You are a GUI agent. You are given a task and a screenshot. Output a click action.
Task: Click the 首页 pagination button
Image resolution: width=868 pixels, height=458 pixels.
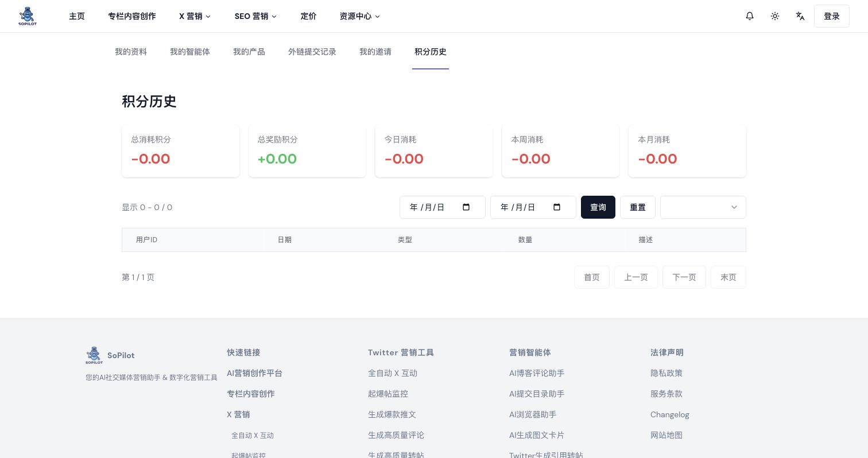(x=592, y=277)
